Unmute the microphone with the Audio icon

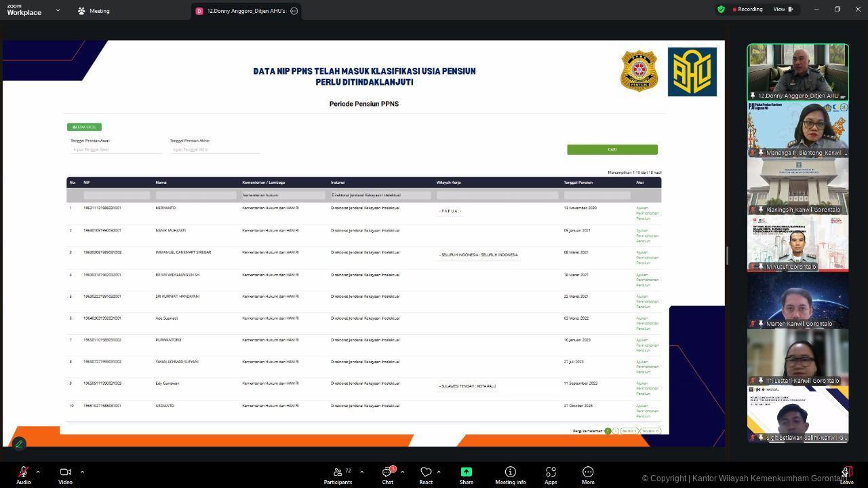(23, 472)
